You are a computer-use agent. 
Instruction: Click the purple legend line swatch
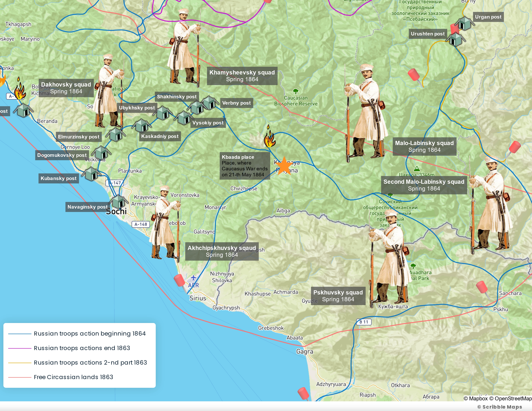[20, 348]
